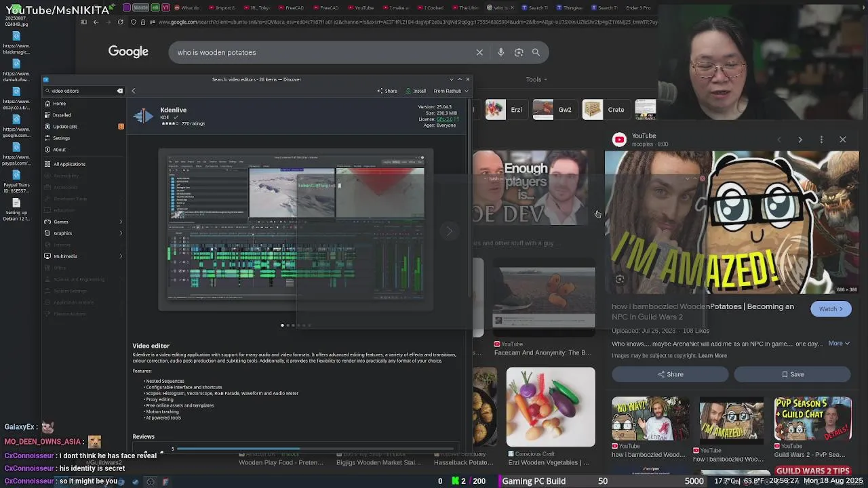Open Installed in Discover sidebar
This screenshot has width=868, height=488.
tap(85, 115)
